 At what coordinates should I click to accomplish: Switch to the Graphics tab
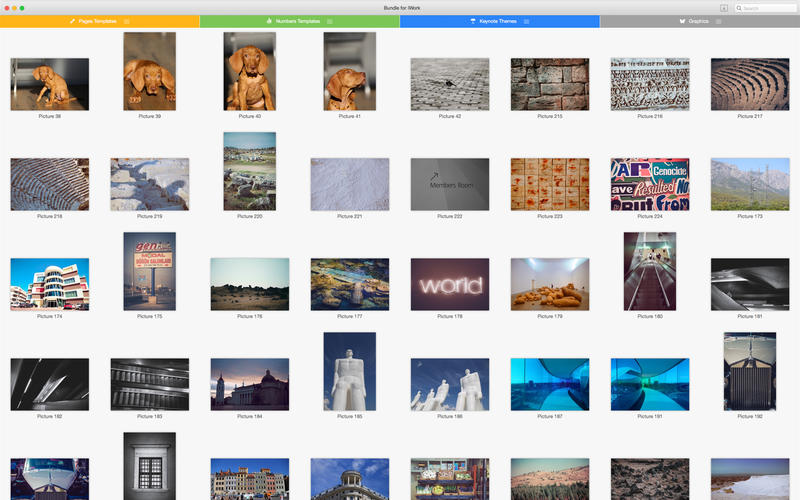tap(700, 21)
